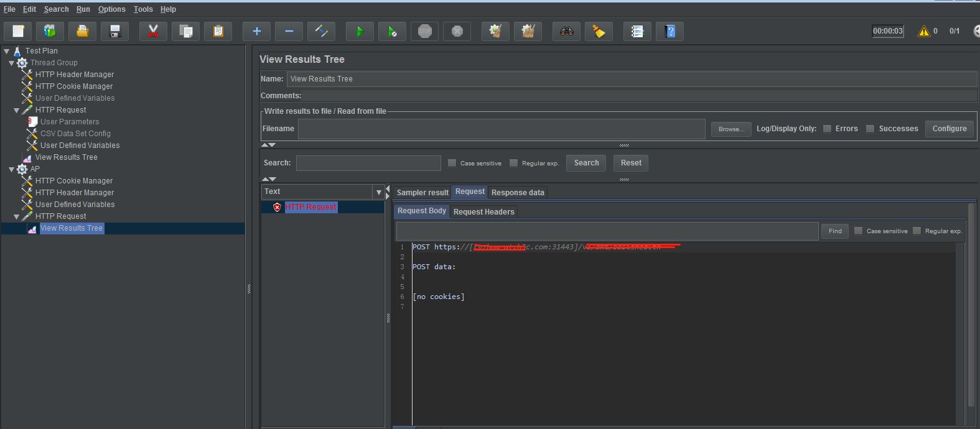Viewport: 980px width, 429px height.
Task: Open the Text renderer dropdown
Action: click(378, 192)
